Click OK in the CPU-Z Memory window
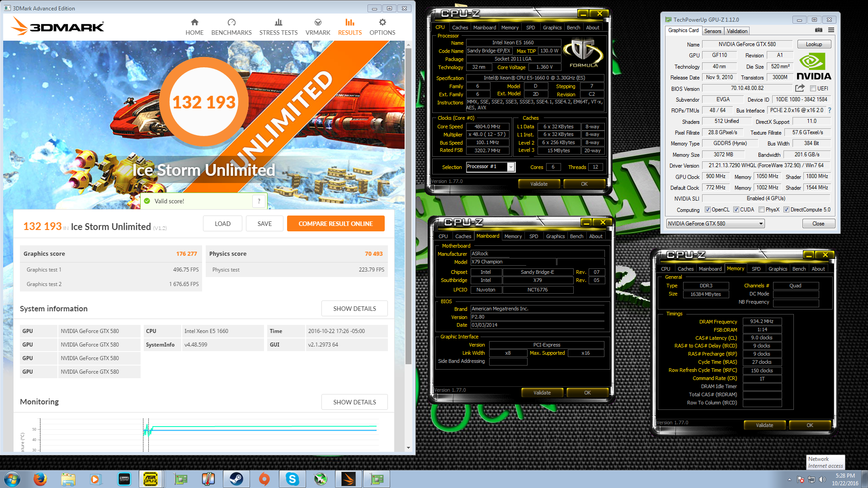868x488 pixels. tap(810, 425)
